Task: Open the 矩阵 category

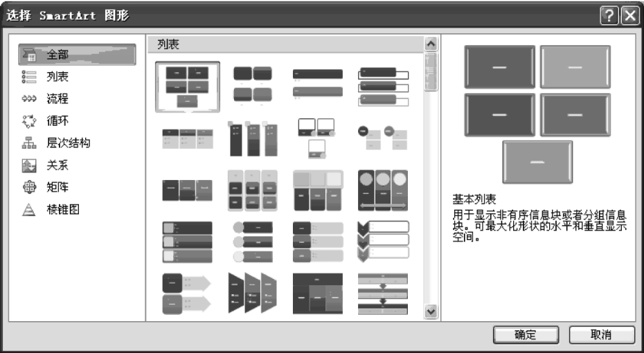Action: tap(57, 187)
